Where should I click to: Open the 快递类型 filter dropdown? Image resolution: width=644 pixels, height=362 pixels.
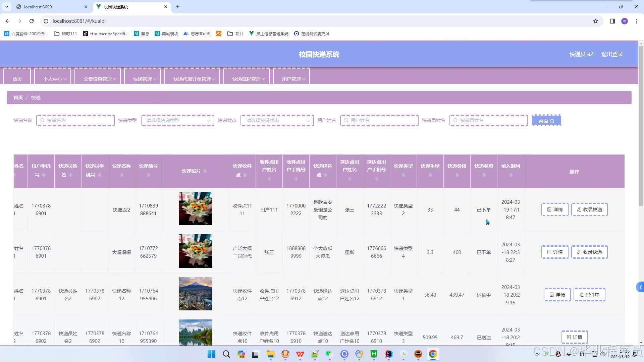(177, 121)
